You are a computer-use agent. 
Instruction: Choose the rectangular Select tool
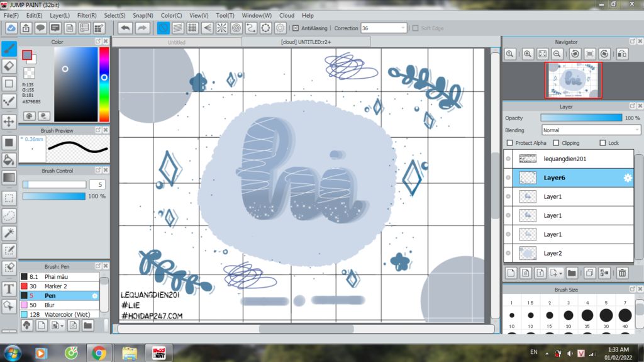9,198
